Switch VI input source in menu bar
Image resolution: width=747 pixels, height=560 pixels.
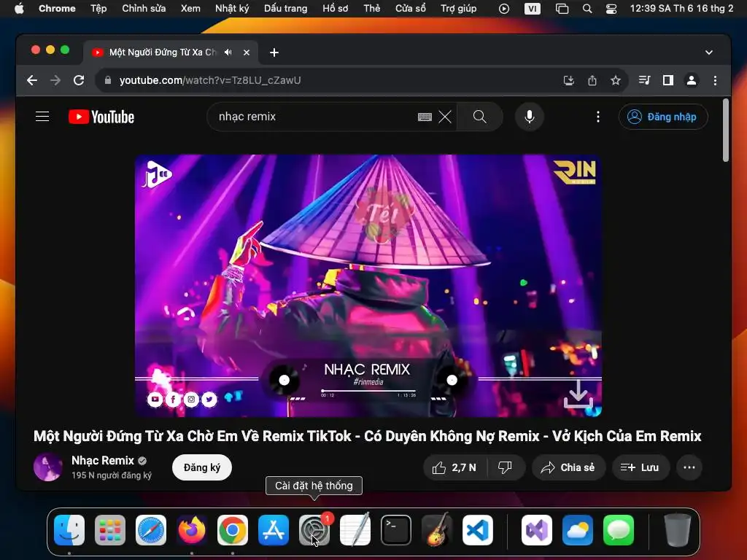[x=532, y=9]
